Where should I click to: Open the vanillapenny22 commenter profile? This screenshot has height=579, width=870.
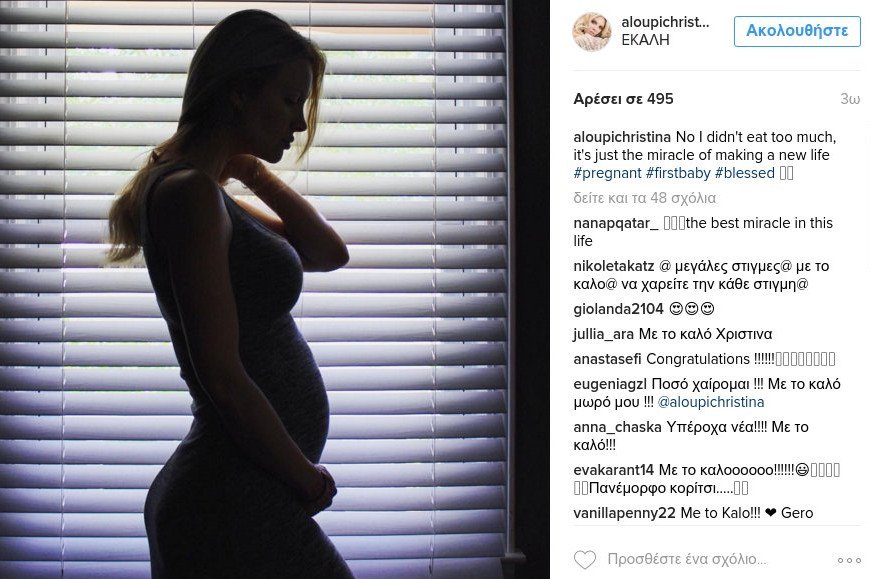[624, 513]
